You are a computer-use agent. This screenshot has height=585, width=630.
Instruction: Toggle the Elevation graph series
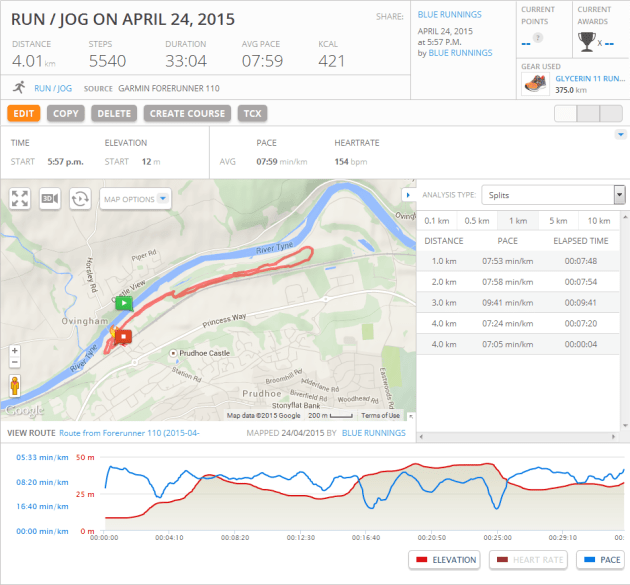[444, 560]
